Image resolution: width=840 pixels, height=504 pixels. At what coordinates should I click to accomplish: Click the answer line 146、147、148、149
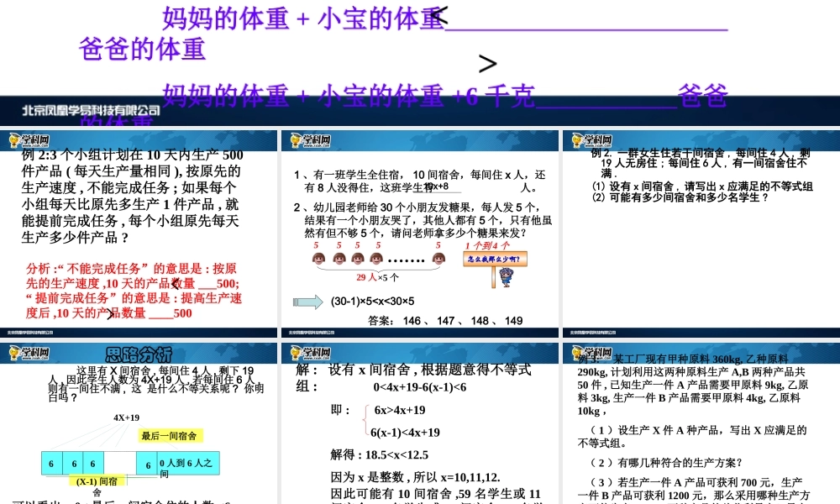(x=445, y=320)
